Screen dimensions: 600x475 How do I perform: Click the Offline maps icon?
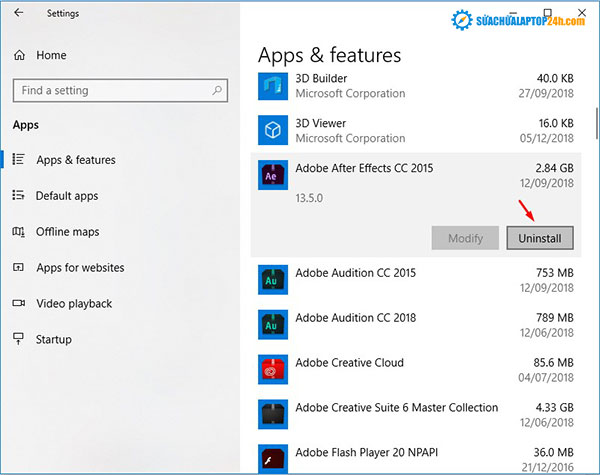[x=18, y=232]
